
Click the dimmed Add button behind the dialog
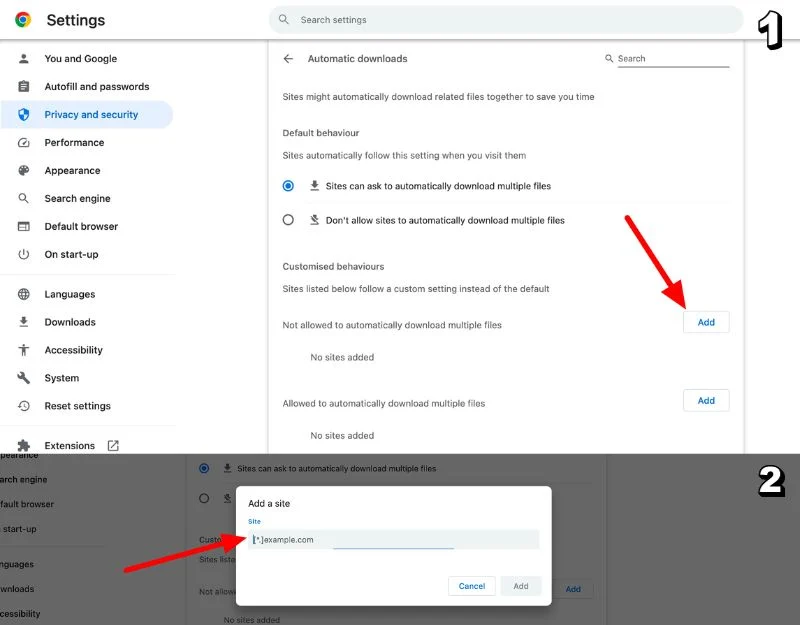(x=573, y=589)
